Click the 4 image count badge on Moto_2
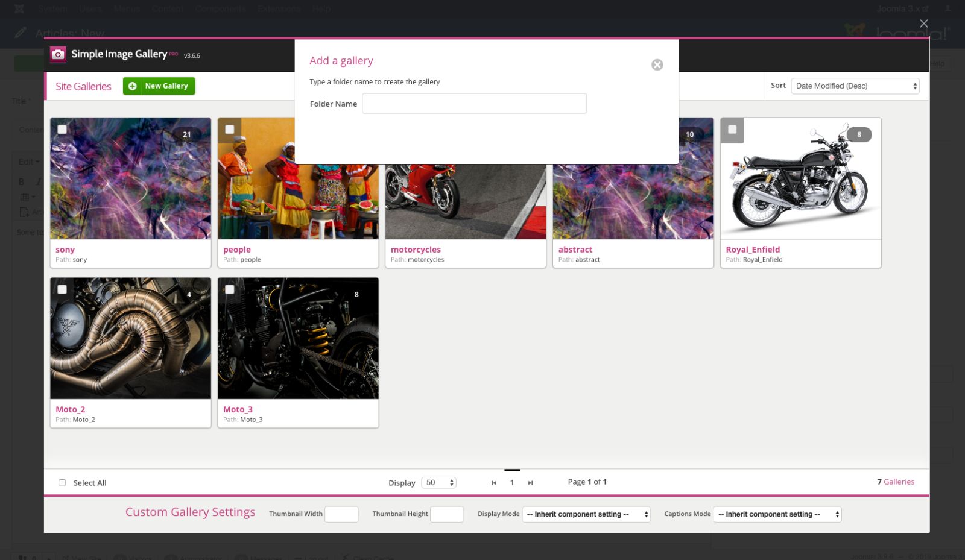Viewport: 965px width, 560px height. [x=189, y=294]
